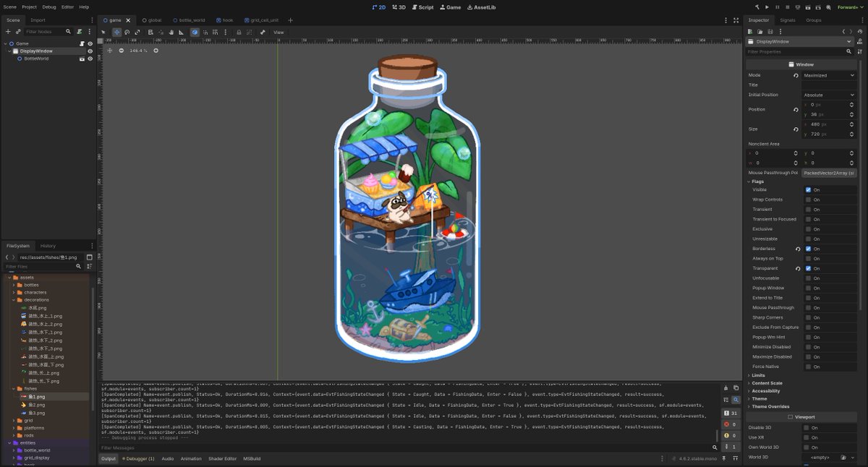The image size is (868, 467).
Task: Enable the Wrap Controls flag
Action: tap(809, 200)
